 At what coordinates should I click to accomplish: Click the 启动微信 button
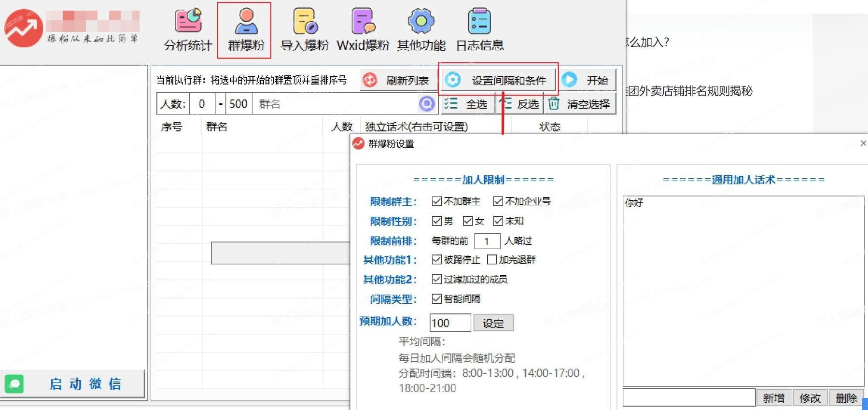coord(73,384)
